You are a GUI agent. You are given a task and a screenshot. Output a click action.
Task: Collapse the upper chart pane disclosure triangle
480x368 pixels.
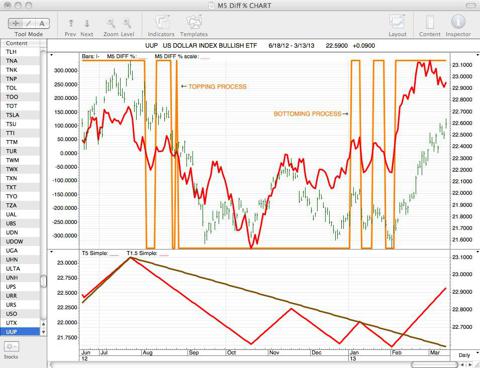click(52, 55)
